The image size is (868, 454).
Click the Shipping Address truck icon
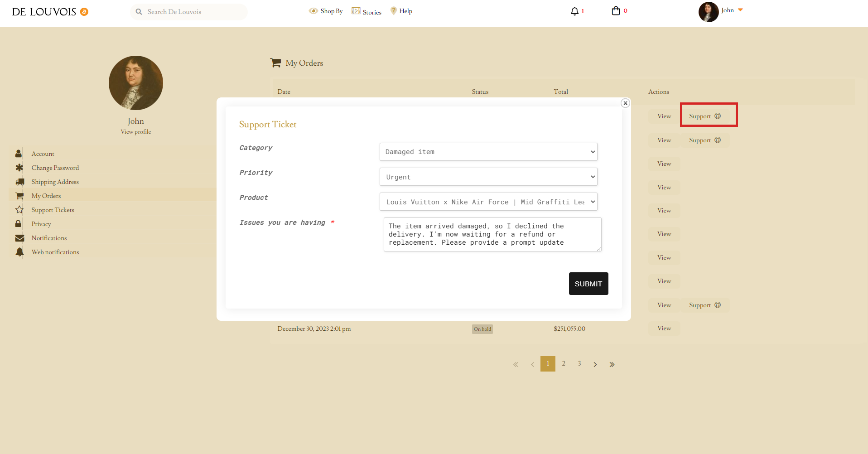coord(19,182)
